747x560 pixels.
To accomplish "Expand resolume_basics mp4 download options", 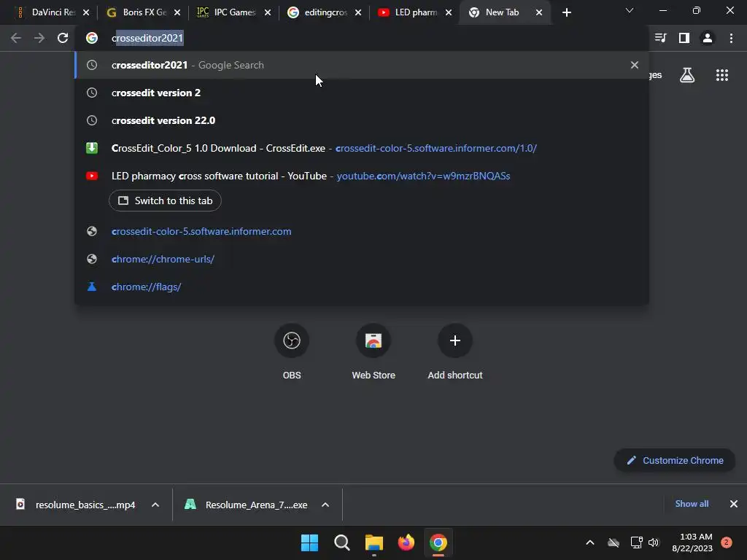I will click(155, 505).
